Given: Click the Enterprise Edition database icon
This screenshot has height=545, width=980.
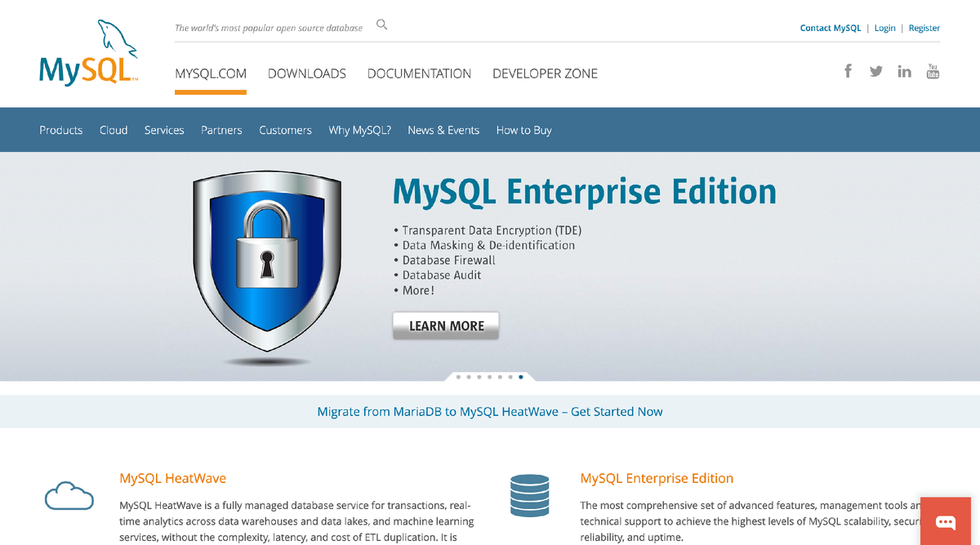Looking at the screenshot, I should tap(530, 494).
